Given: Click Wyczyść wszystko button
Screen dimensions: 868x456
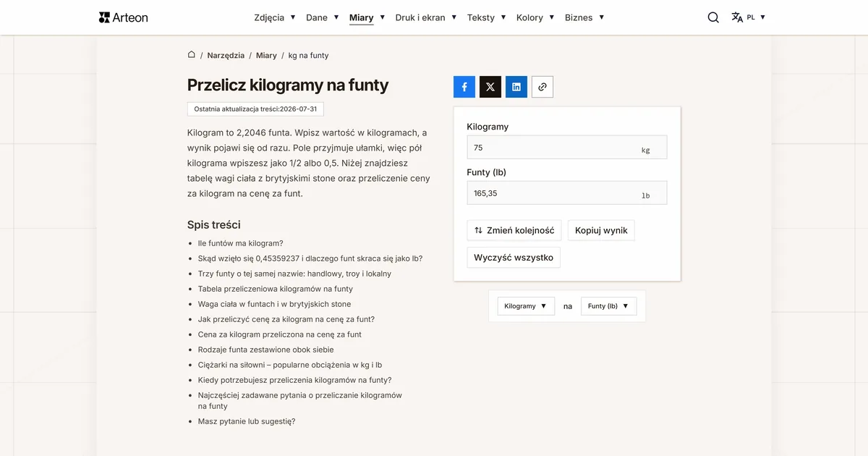Looking at the screenshot, I should pos(514,257).
